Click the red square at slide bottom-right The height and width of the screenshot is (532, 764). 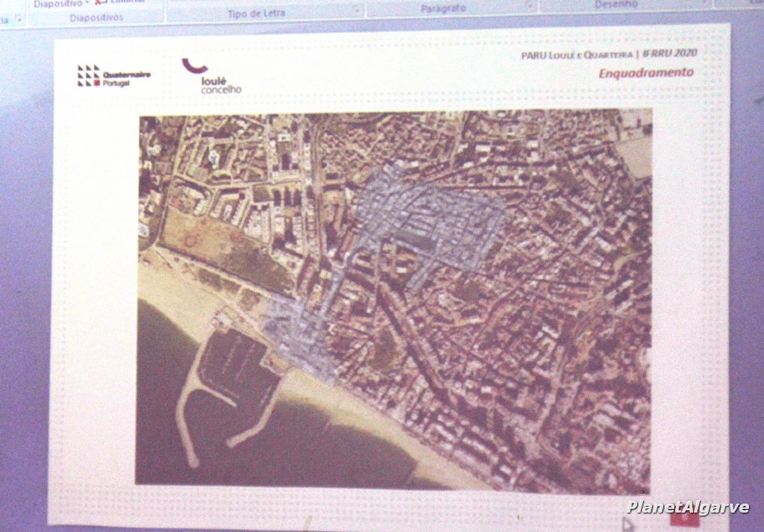coord(684,518)
